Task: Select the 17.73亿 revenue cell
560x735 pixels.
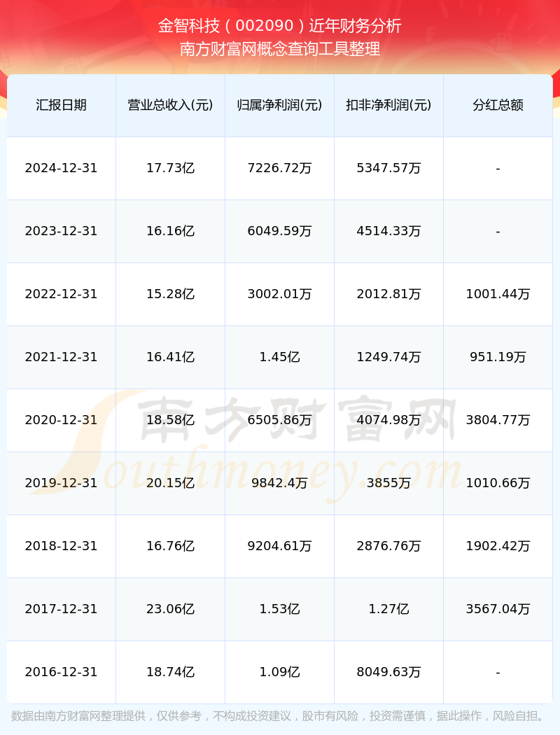Action: click(171, 168)
